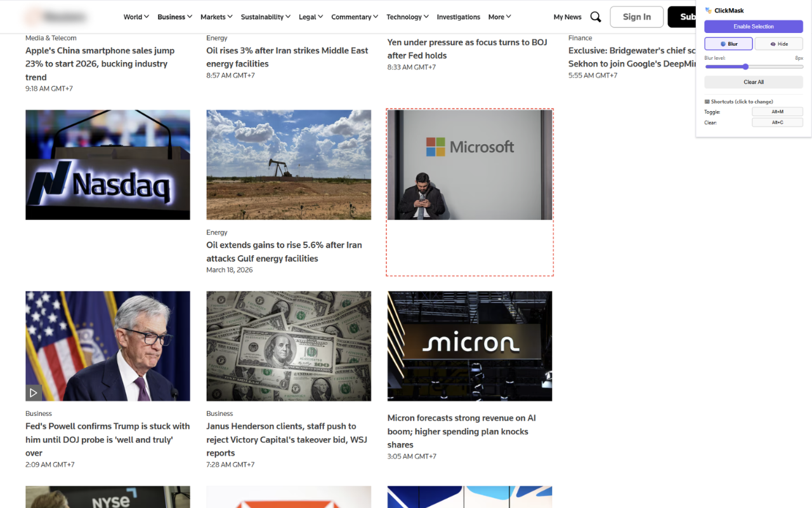Clear all masks with Clear All

[754, 82]
